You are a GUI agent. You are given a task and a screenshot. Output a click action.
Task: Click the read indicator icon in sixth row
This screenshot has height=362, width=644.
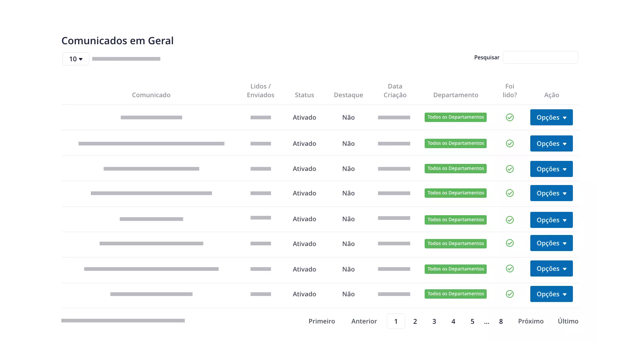coord(509,243)
